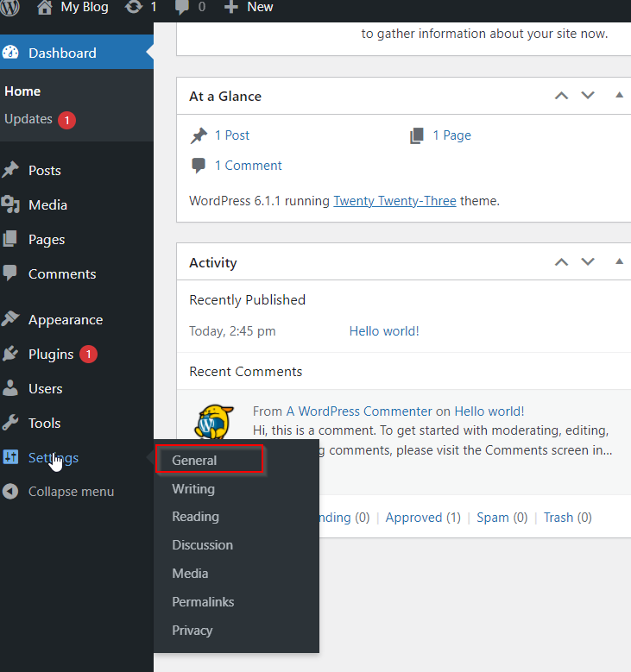This screenshot has height=672, width=631.
Task: Open Reading settings submenu item
Action: click(x=195, y=517)
